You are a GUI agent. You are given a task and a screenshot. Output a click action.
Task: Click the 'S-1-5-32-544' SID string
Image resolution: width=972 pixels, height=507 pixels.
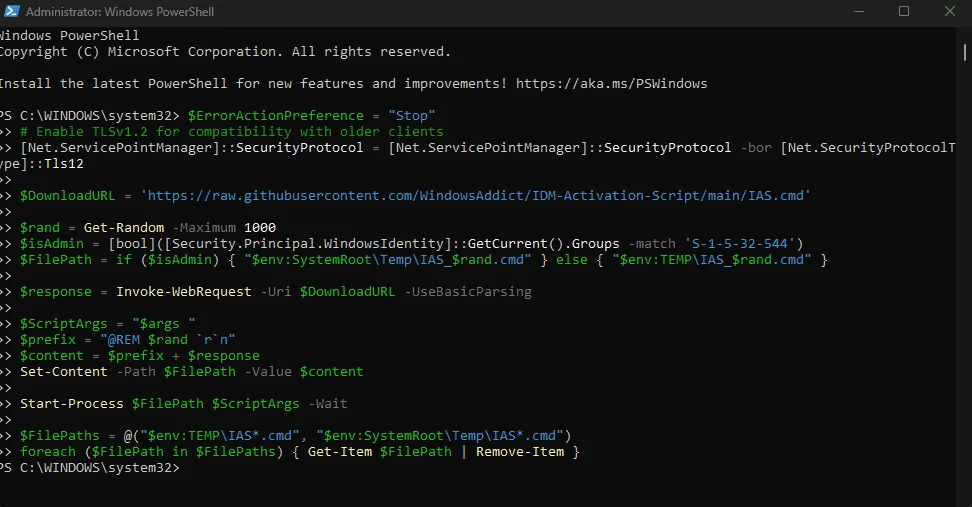coord(740,244)
